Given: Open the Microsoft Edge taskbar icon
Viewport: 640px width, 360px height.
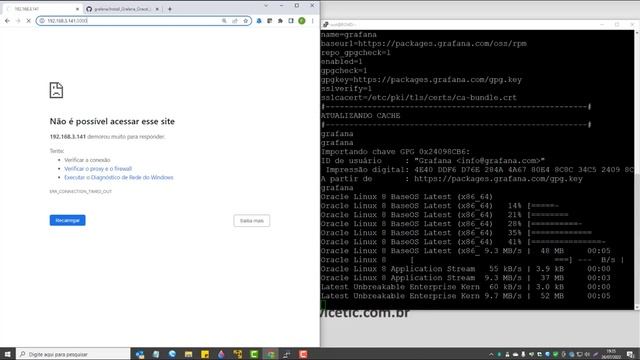Looking at the screenshot, I should tap(172, 354).
